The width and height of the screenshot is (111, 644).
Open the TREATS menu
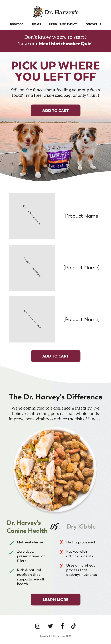[x=36, y=24]
